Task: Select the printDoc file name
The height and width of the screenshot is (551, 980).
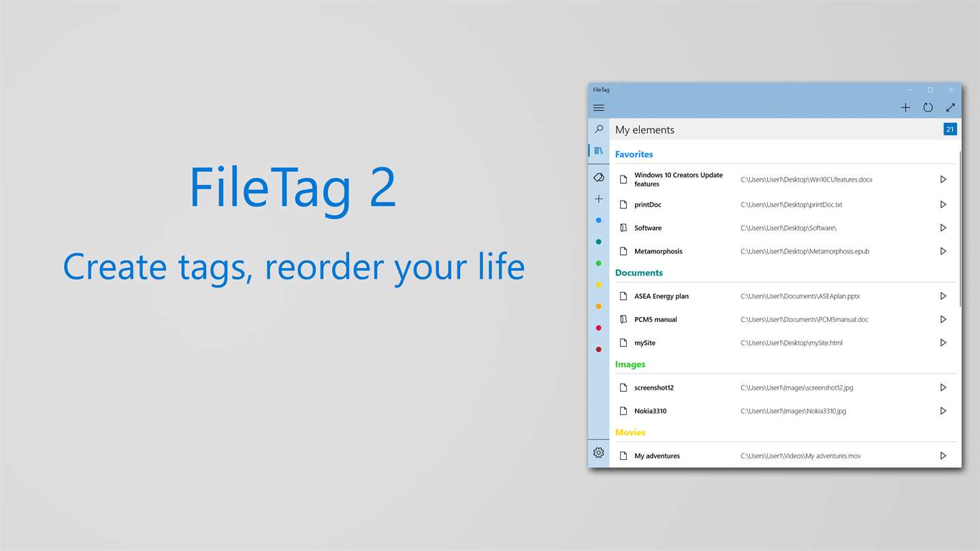Action: point(648,205)
